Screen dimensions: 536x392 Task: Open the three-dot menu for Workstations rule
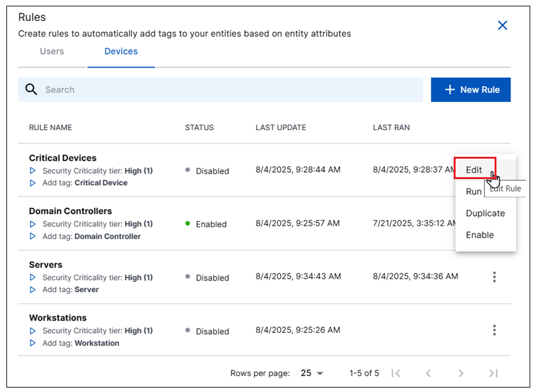tap(494, 330)
